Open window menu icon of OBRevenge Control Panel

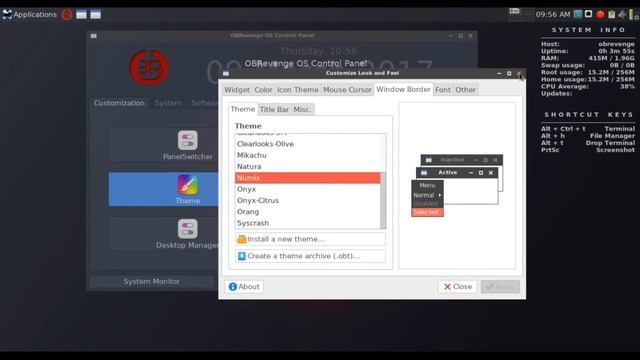93,36
